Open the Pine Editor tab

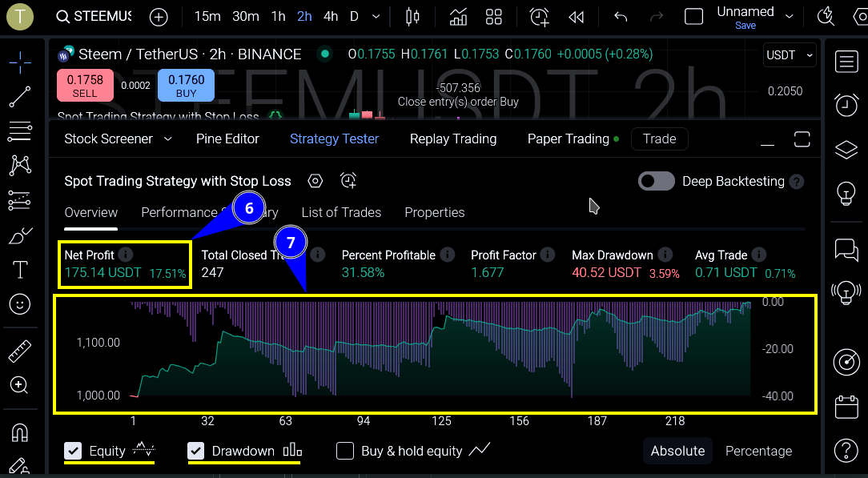tap(227, 139)
